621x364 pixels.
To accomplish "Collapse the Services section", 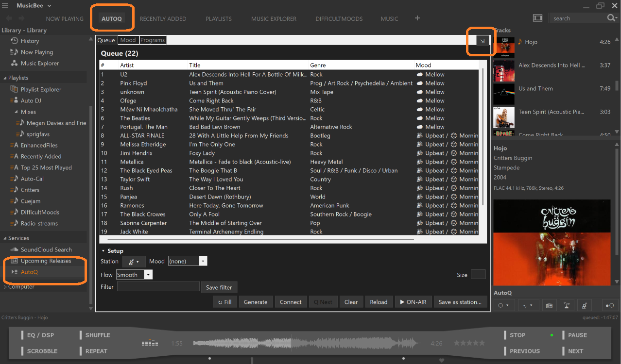I will (x=4, y=238).
